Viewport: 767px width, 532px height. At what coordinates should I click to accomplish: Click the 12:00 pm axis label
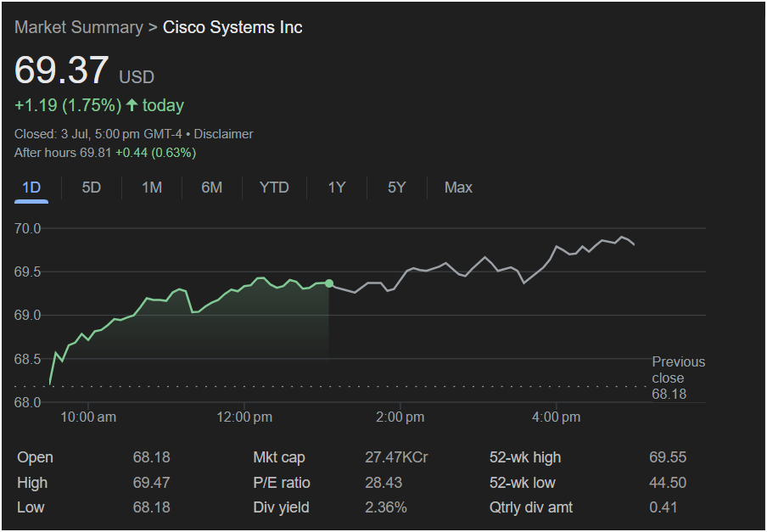pyautogui.click(x=244, y=417)
